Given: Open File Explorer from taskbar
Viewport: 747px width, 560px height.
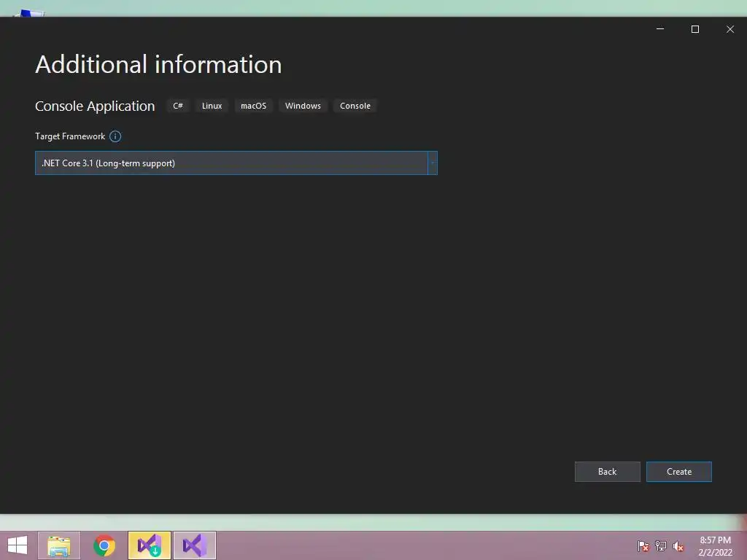Looking at the screenshot, I should click(x=59, y=545).
